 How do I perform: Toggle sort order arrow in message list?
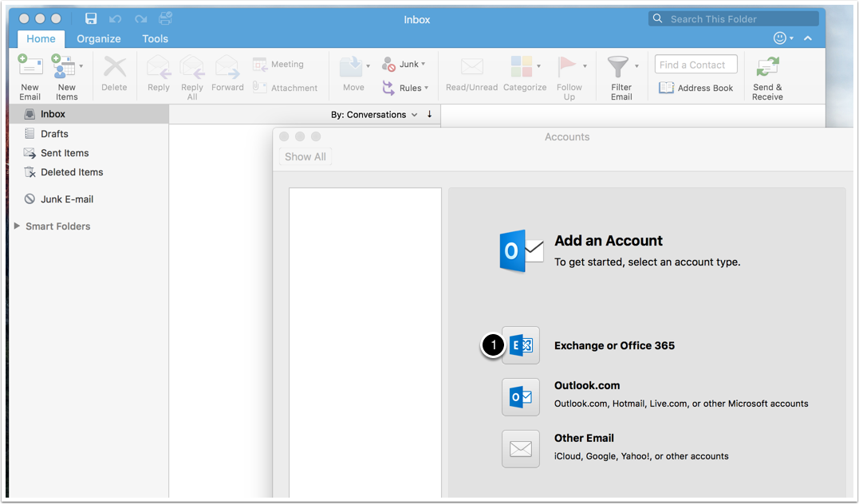(429, 115)
